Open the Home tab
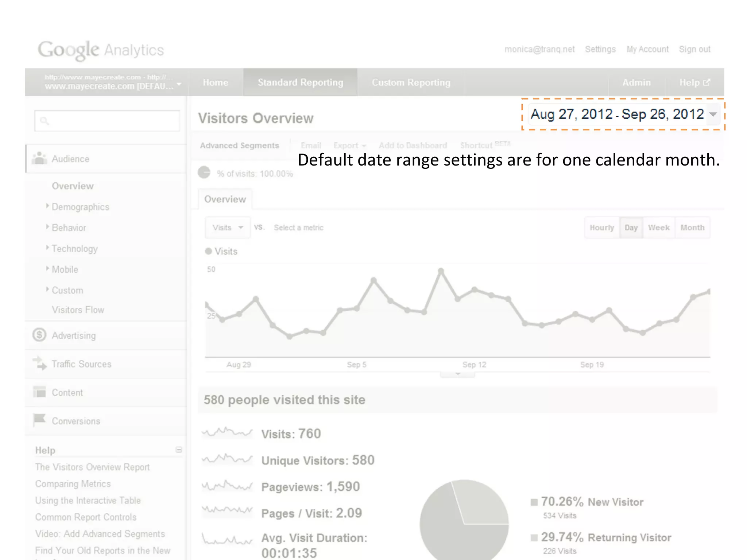The image size is (747, 560). [x=216, y=82]
